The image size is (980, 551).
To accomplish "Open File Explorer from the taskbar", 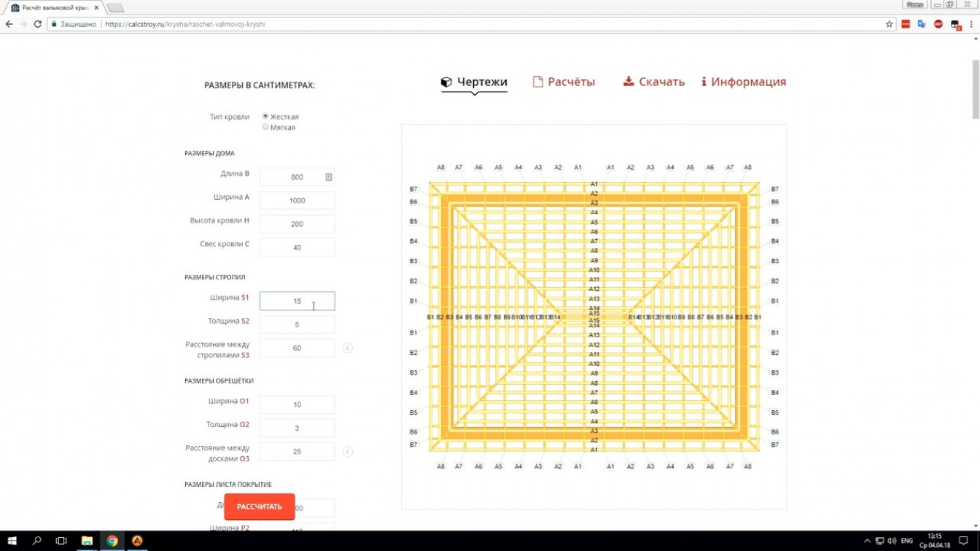I will coord(87,541).
